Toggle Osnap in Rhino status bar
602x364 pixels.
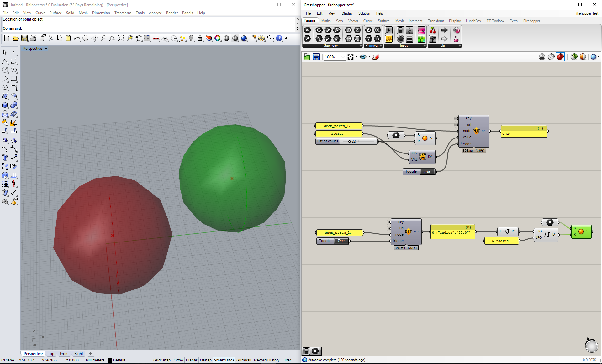206,360
